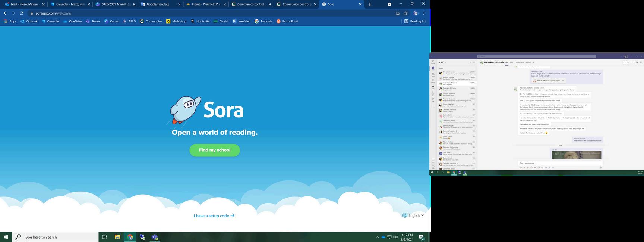Image resolution: width=644 pixels, height=242 pixels.
Task: Switch to the Organization tab in Teams chat
Action: [519, 62]
